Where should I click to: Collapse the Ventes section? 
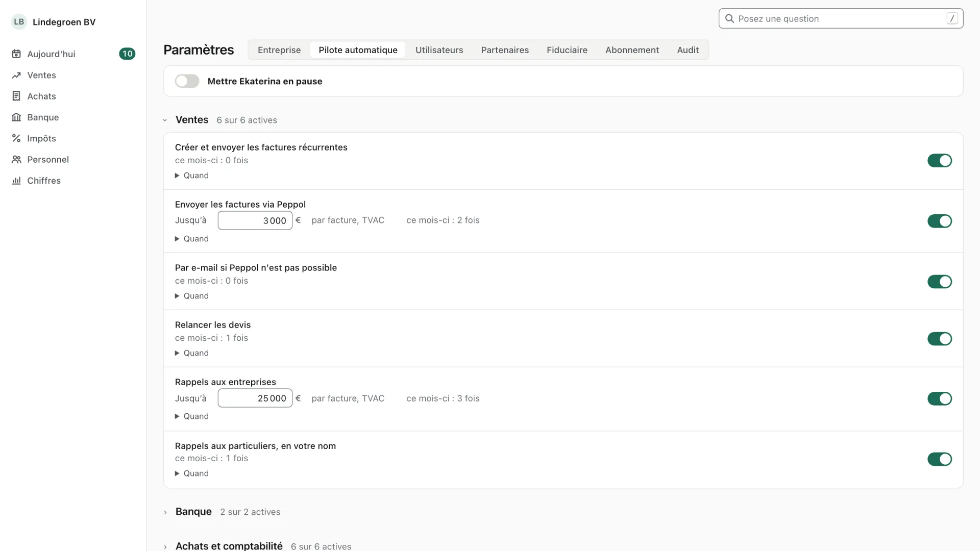165,120
